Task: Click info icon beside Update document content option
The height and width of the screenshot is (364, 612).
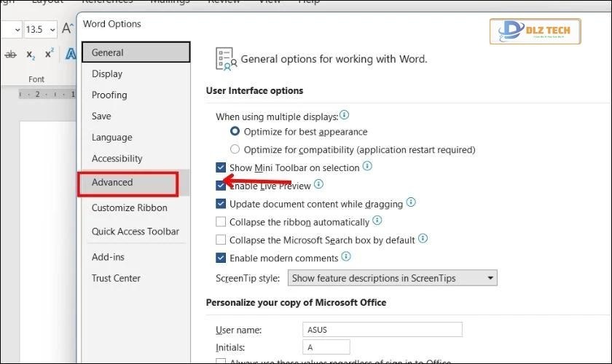Action: (x=411, y=203)
